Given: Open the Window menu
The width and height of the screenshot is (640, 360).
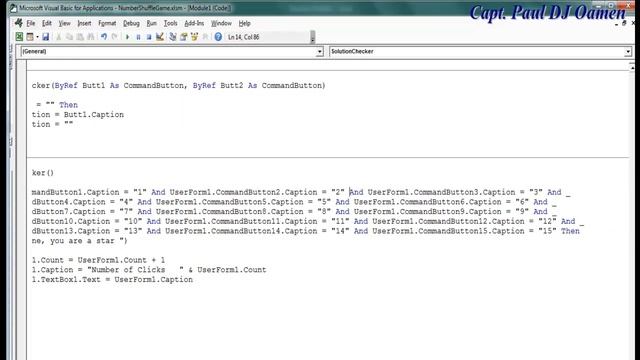Looking at the screenshot, I should point(221,23).
